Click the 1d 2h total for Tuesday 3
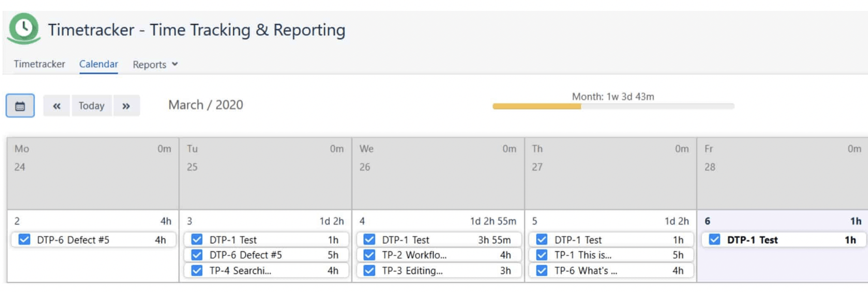 (331, 221)
